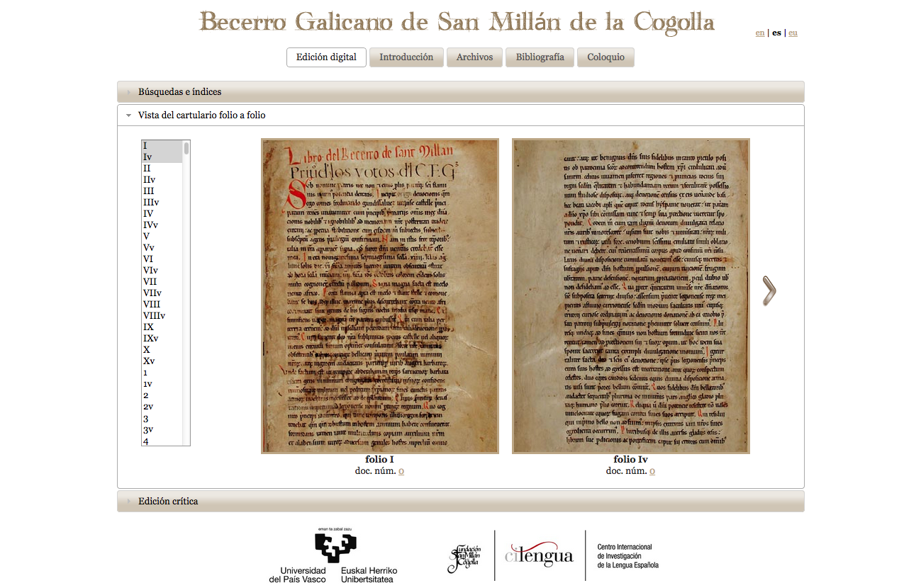Screen dimensions: 921x588
Task: Select folio 2 in the list
Action: coord(162,395)
